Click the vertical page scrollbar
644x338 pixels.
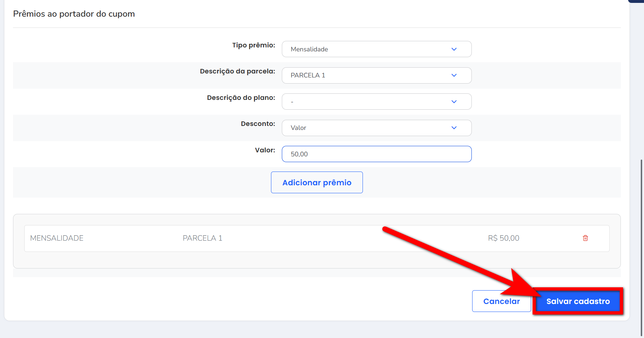[x=641, y=246]
